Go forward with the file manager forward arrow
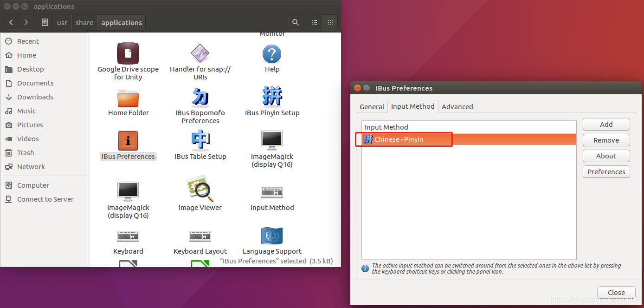Viewport: 644px width, 308px height. 26,22
